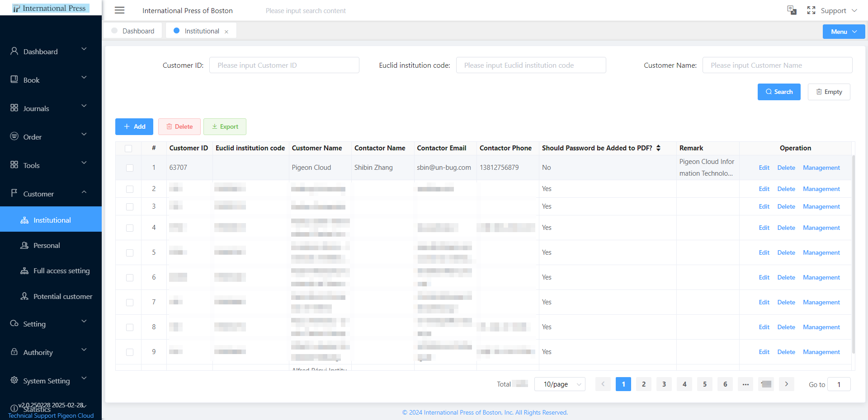
Task: Click the top search content field
Action: tap(306, 10)
